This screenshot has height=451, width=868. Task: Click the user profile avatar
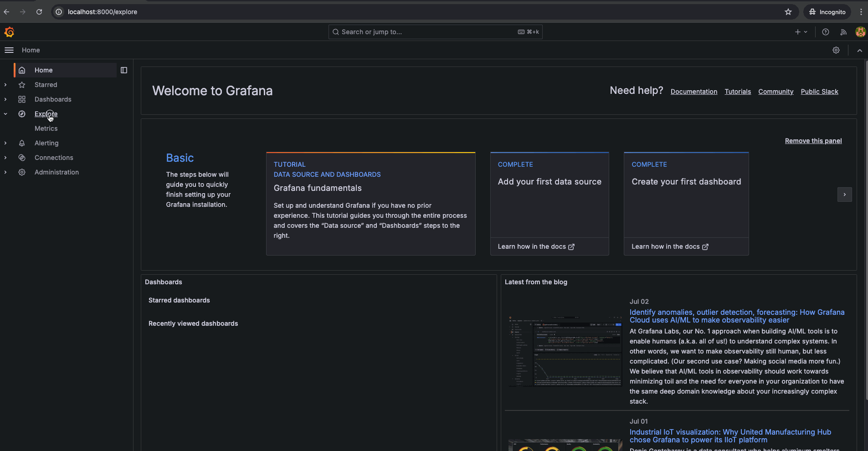860,32
